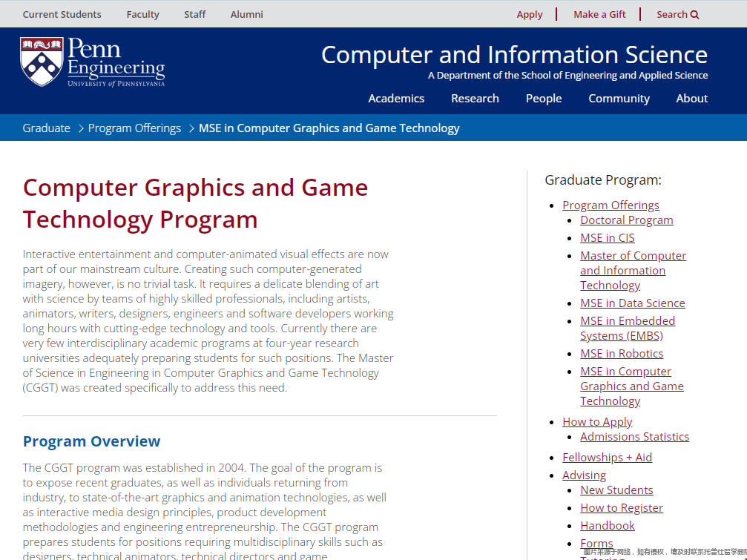The height and width of the screenshot is (560, 747).
Task: Go to Program Offerings breadcrumb
Action: pos(134,128)
